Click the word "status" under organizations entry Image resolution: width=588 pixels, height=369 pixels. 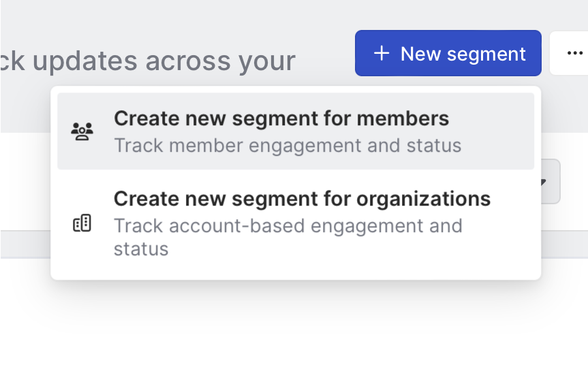(141, 248)
